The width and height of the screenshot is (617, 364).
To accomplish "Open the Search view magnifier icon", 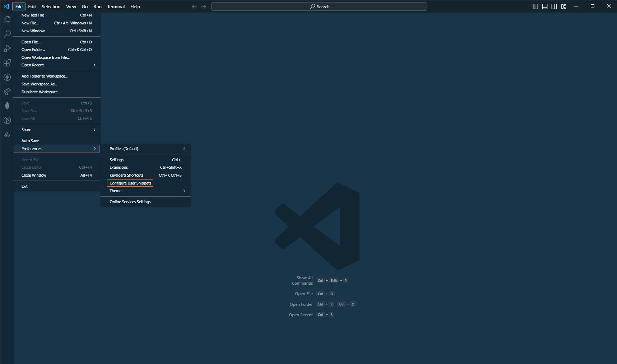I will click(7, 34).
